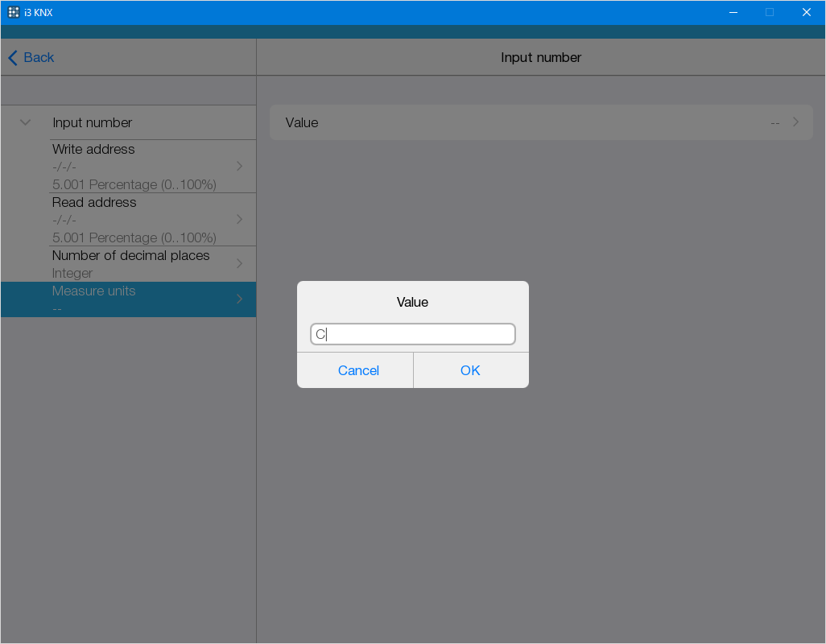Screen dimensions: 826x644
Task: Select the highlighted Measure units row
Action: pos(129,299)
